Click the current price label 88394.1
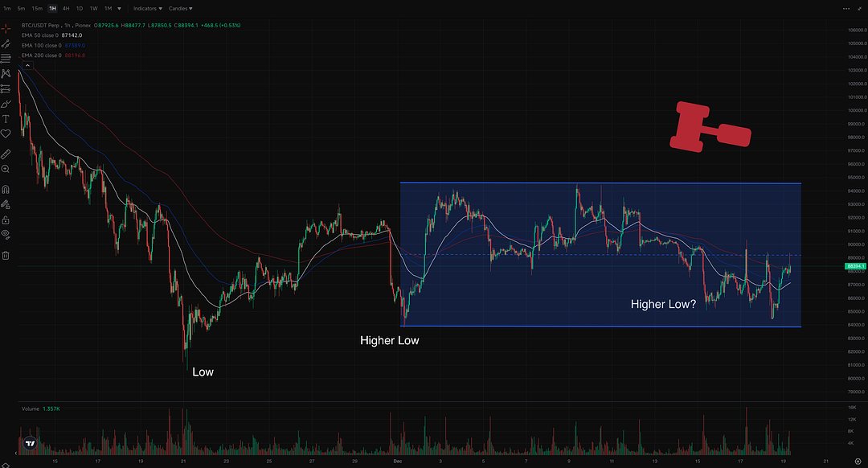This screenshot has width=868, height=468. [856, 266]
